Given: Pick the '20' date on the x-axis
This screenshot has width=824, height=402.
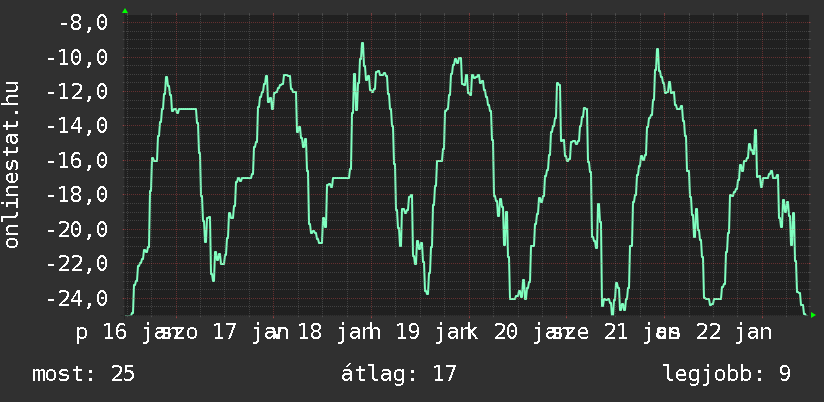Looking at the screenshot, I should (x=505, y=332).
